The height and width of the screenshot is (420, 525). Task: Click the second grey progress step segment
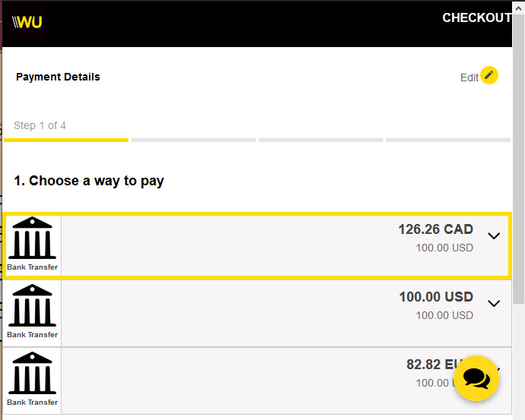click(194, 141)
